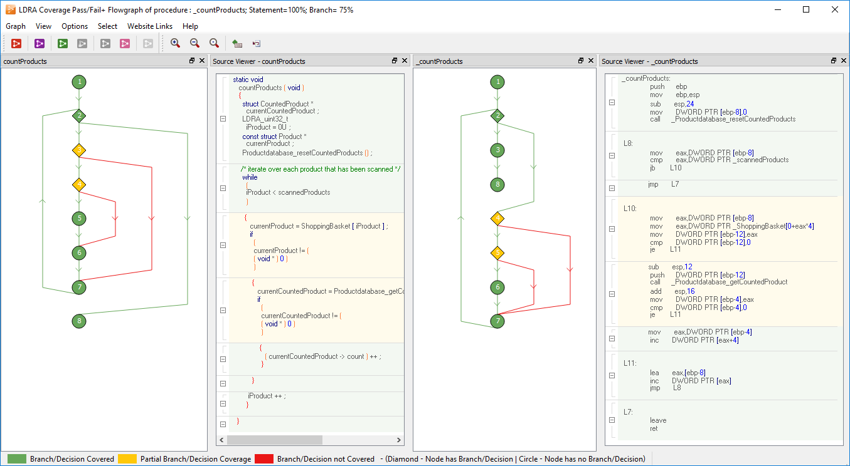The height and width of the screenshot is (466, 850).
Task: Close the _countProducts flowgraph panel
Action: (x=591, y=61)
